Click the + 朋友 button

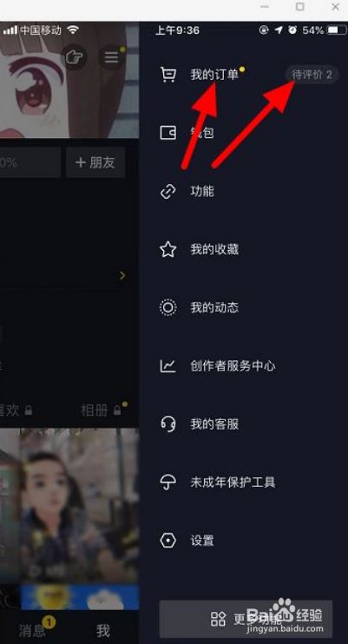[x=95, y=162]
